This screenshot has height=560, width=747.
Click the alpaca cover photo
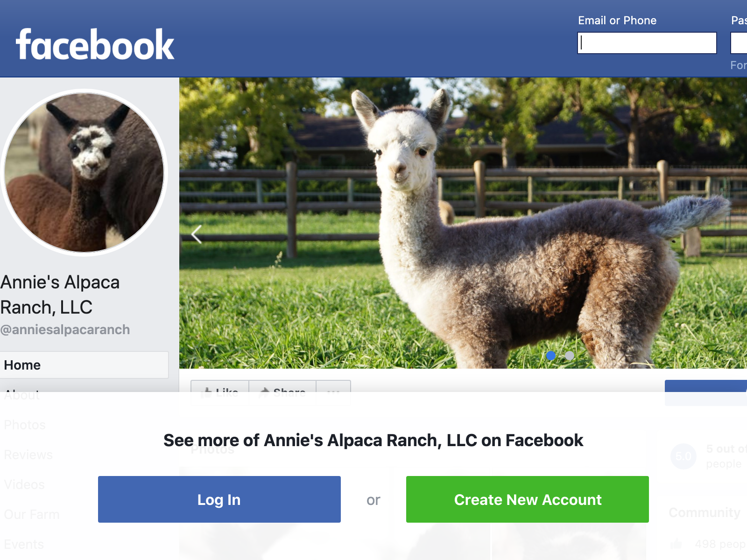[x=463, y=223]
